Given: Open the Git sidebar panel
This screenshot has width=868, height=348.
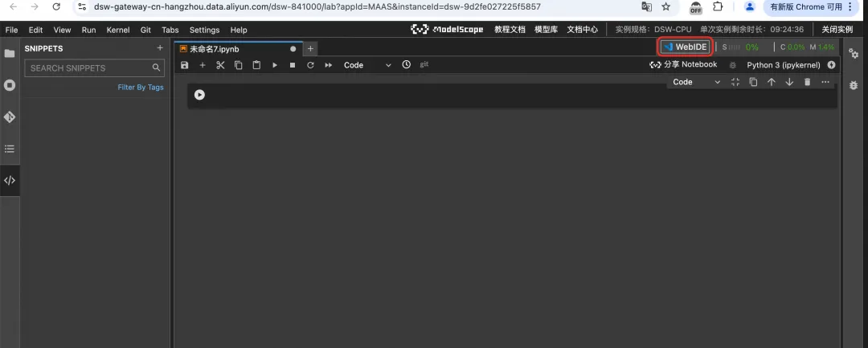Looking at the screenshot, I should (10, 117).
